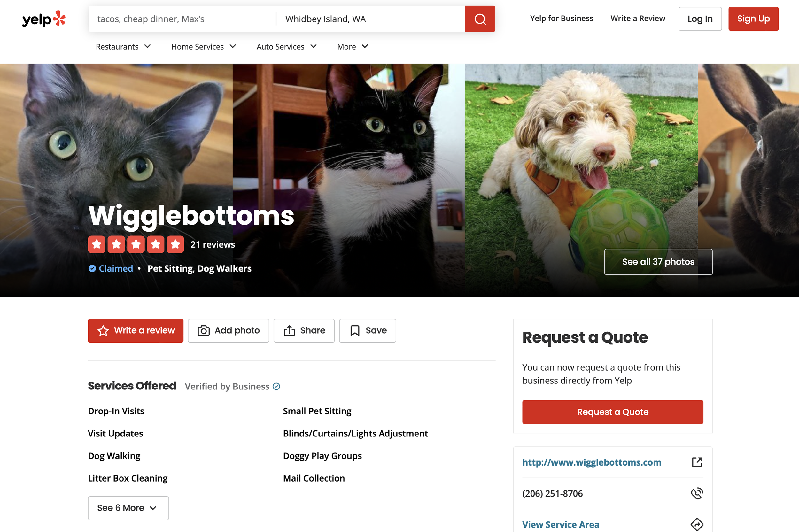
Task: Click the Dog Walking service
Action: [114, 456]
